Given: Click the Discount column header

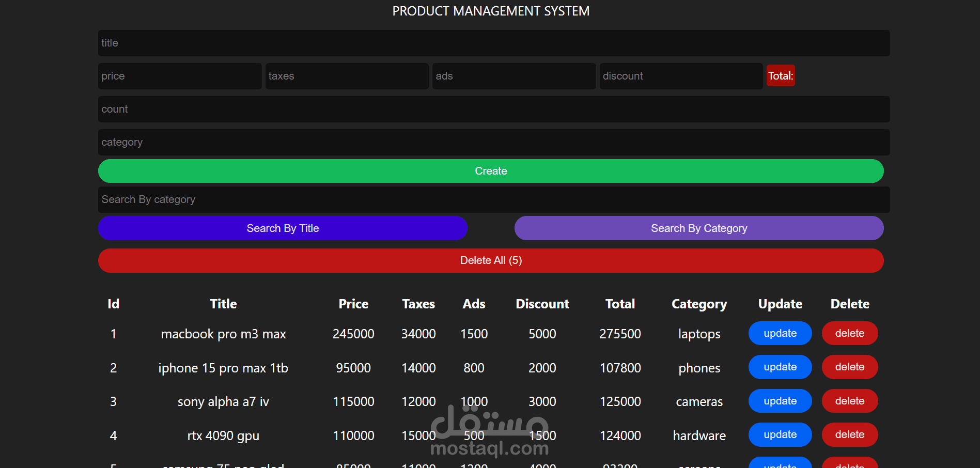Looking at the screenshot, I should 542,304.
